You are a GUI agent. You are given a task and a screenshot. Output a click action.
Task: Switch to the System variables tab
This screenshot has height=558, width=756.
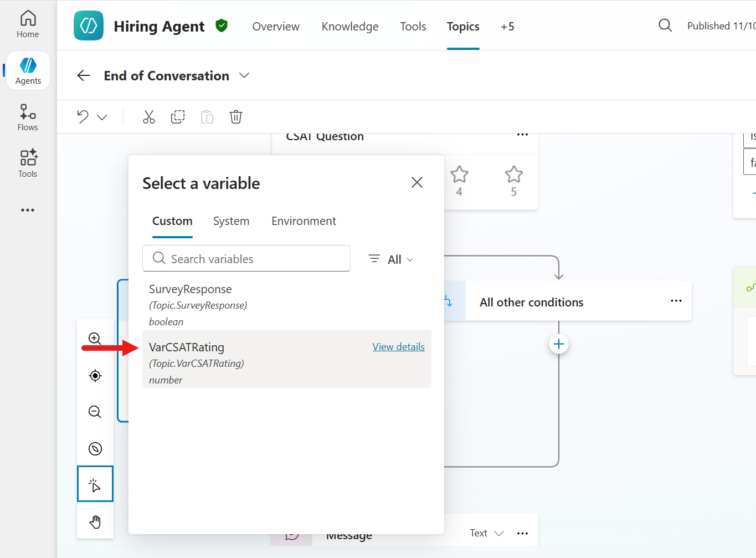click(231, 221)
